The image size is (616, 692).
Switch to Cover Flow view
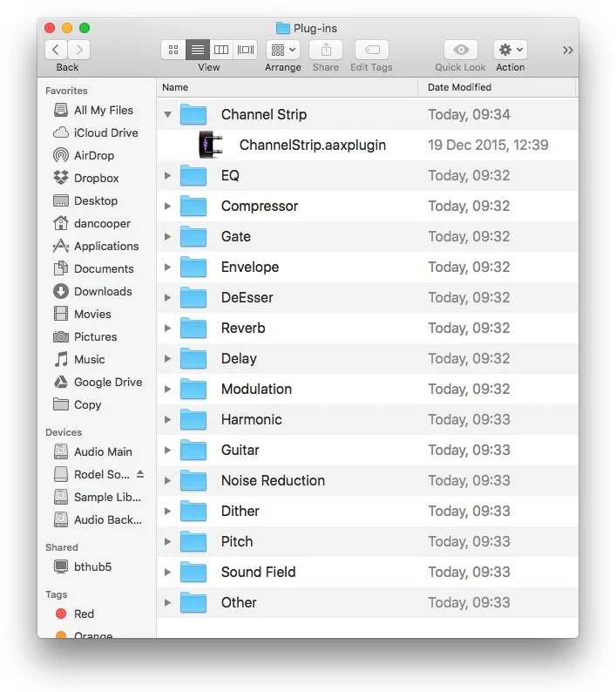(246, 50)
